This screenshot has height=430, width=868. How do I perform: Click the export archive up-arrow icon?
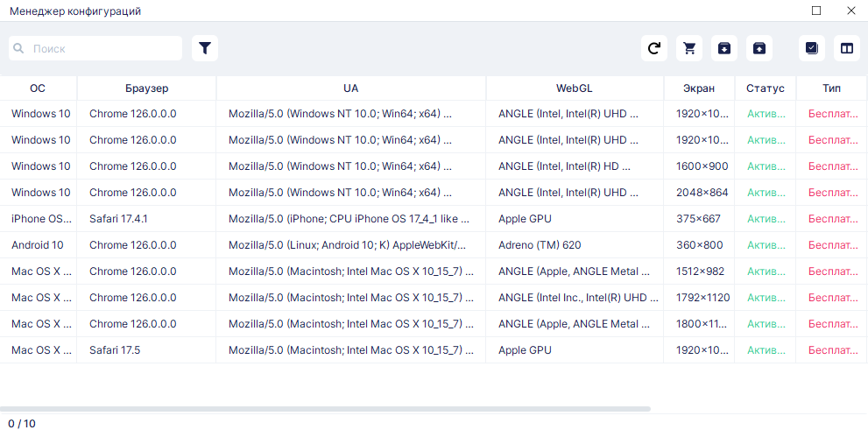coord(759,48)
